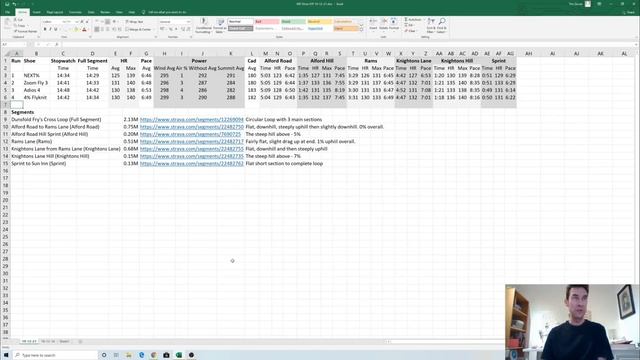The image size is (640, 360).
Task: Open Strava link for Dunsfold Fry's Cross Loop
Action: (x=191, y=120)
